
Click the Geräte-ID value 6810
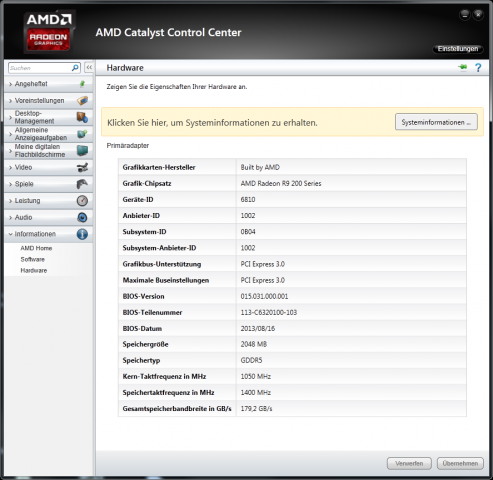[x=248, y=200]
